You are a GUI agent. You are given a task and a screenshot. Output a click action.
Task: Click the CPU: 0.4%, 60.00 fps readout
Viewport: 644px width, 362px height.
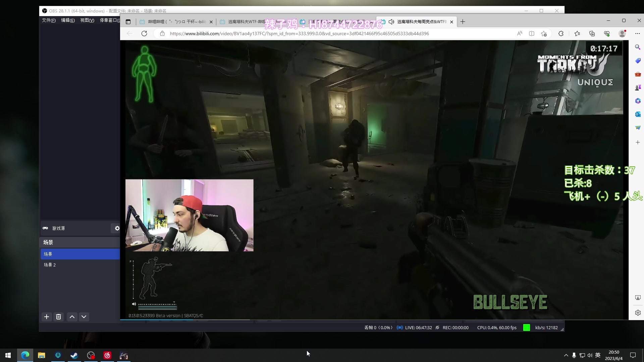(497, 328)
